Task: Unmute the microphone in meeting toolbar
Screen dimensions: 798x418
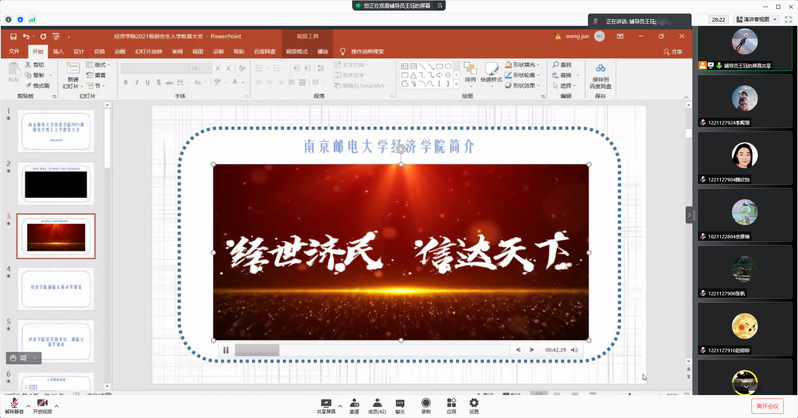Action: point(13,402)
